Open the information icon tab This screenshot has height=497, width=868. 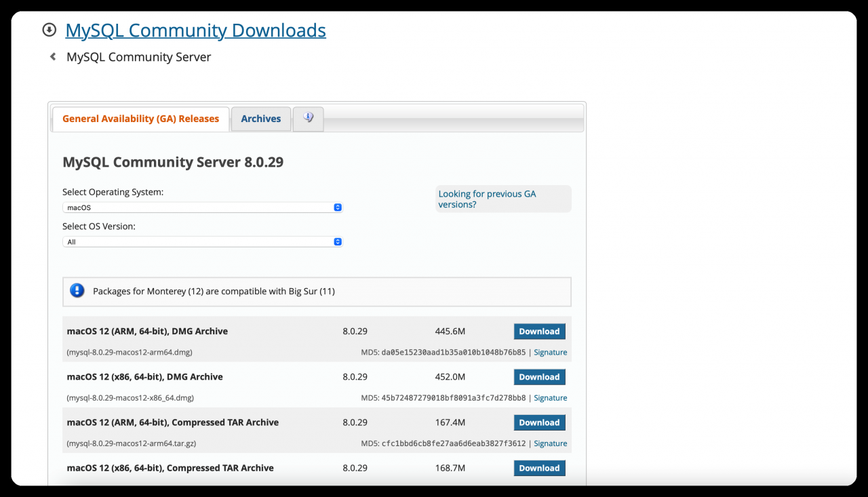(x=309, y=119)
